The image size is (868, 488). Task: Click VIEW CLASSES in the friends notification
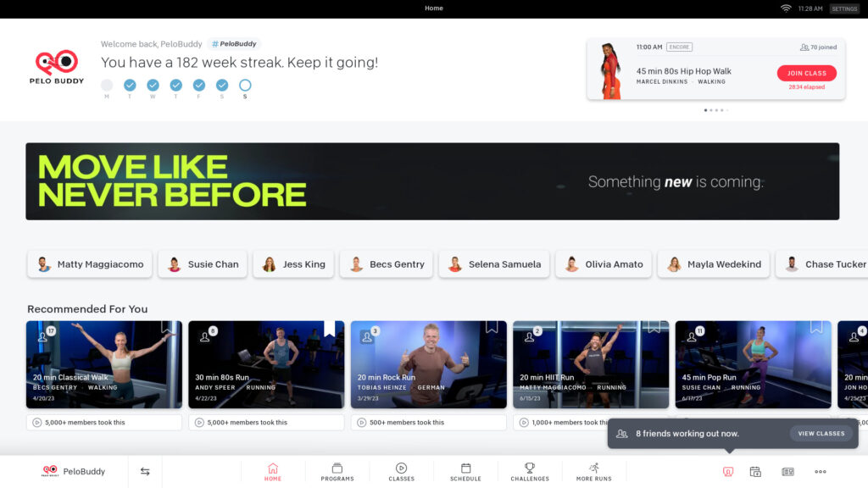[x=821, y=433]
